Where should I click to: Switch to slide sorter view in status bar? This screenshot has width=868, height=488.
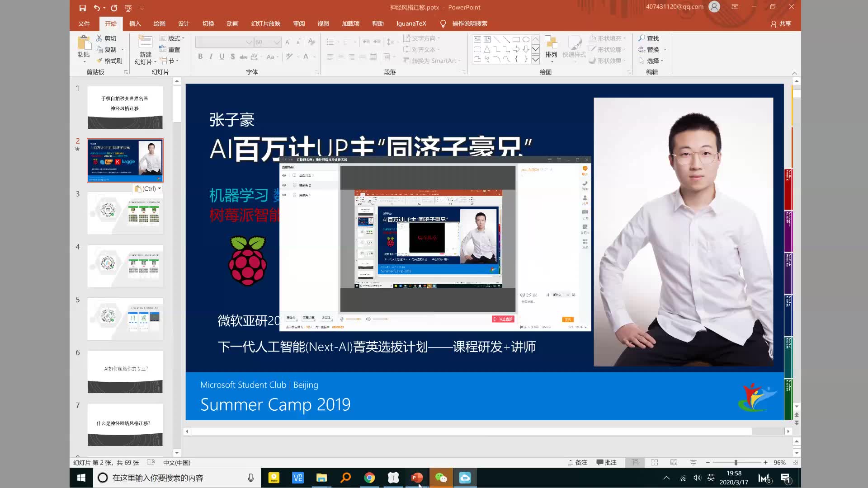tap(654, 463)
